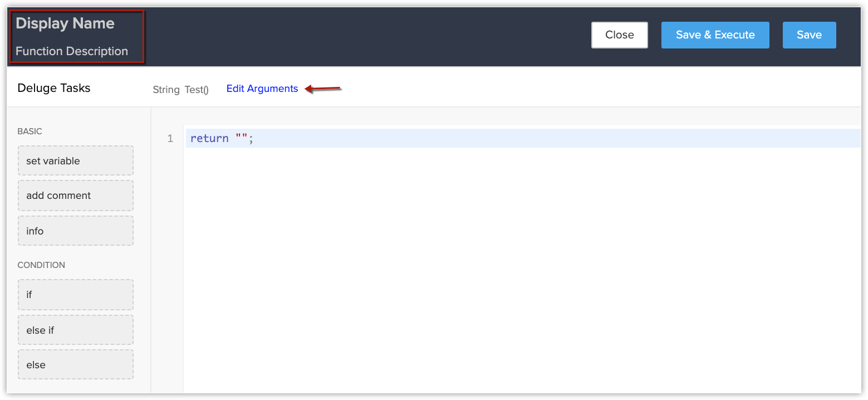Select the if condition block
The height and width of the screenshot is (400, 868).
coord(76,295)
